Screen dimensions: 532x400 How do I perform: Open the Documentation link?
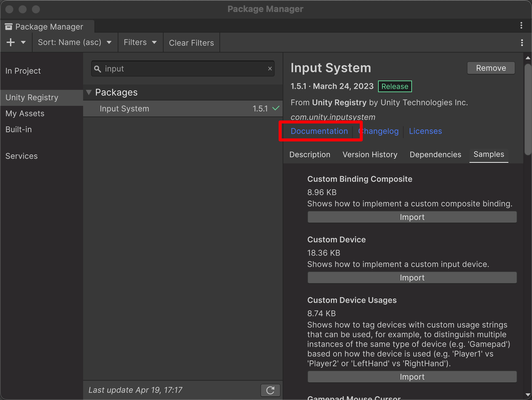[x=319, y=131]
